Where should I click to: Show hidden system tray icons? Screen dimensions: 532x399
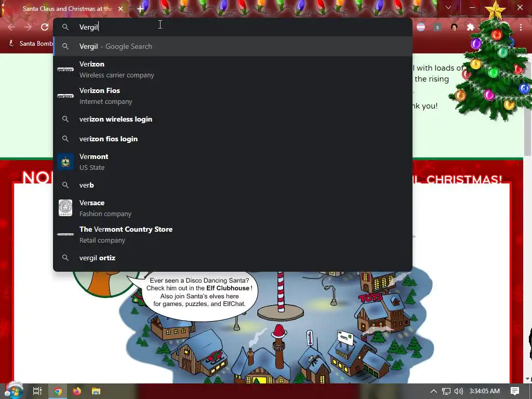tap(434, 391)
